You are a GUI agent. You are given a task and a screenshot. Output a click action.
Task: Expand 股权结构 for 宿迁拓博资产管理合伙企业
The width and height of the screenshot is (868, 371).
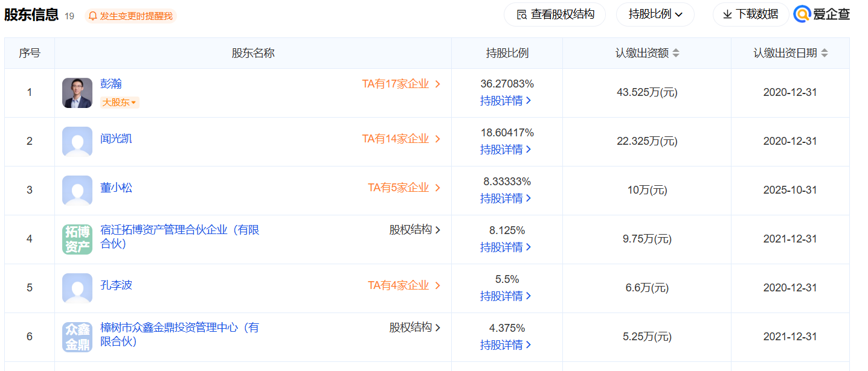pyautogui.click(x=414, y=230)
